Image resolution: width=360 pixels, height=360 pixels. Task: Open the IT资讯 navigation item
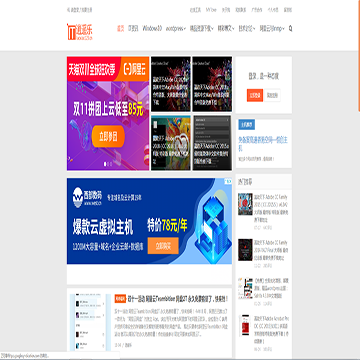[x=133, y=29]
